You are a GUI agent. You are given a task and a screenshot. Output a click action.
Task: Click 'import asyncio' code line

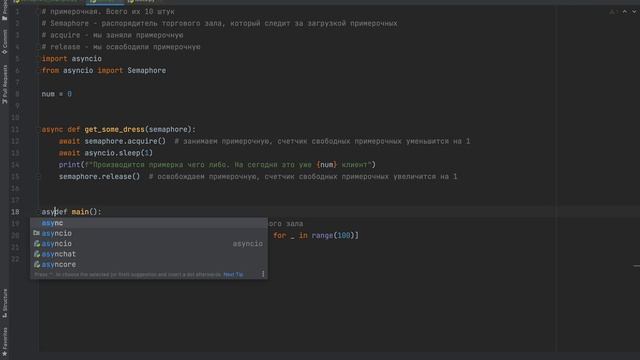[x=71, y=59]
